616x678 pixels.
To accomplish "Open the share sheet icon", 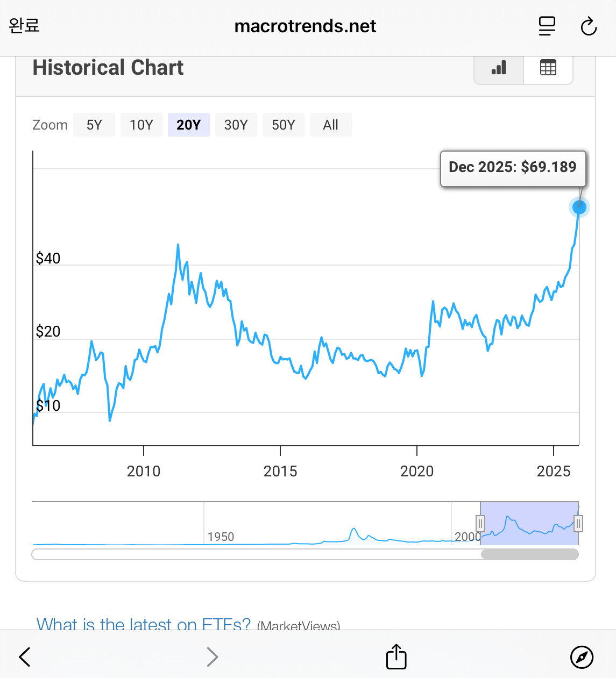I will click(x=396, y=656).
